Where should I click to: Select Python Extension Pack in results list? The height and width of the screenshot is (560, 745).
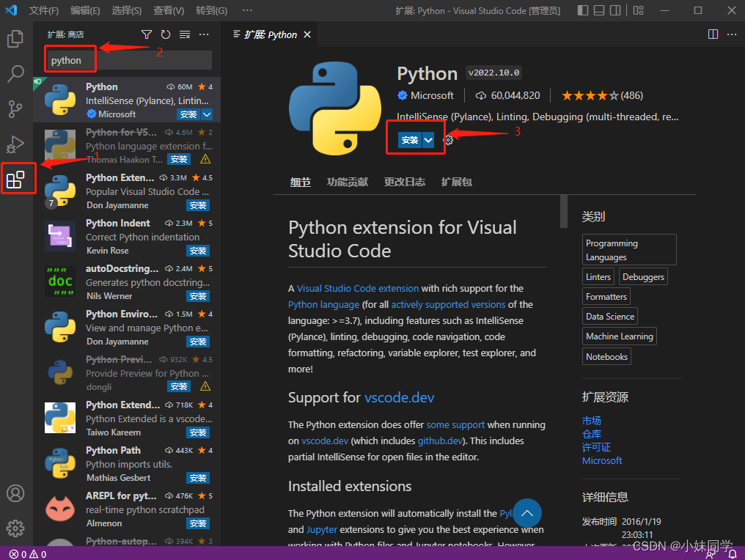pos(128,191)
